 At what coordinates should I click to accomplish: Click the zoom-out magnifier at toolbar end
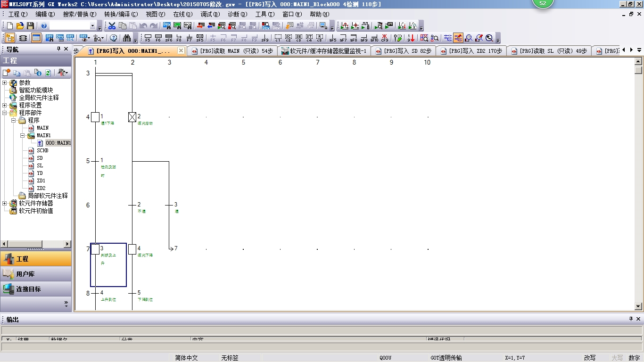pos(489,38)
